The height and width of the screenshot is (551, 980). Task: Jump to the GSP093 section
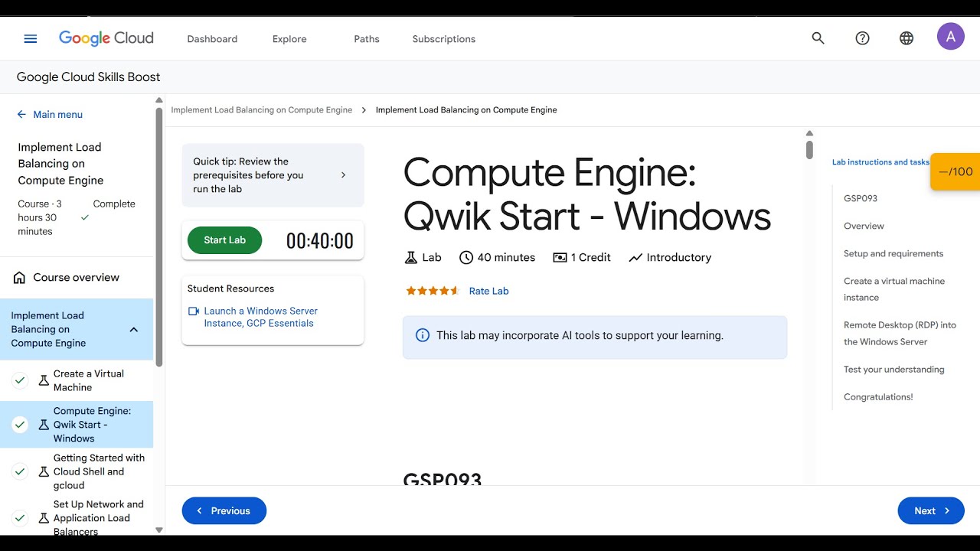pyautogui.click(x=861, y=199)
